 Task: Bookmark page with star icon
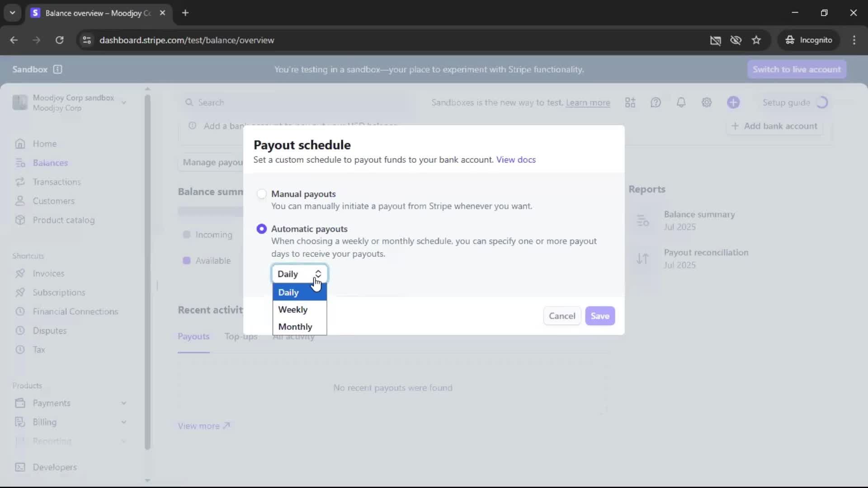[x=756, y=40]
